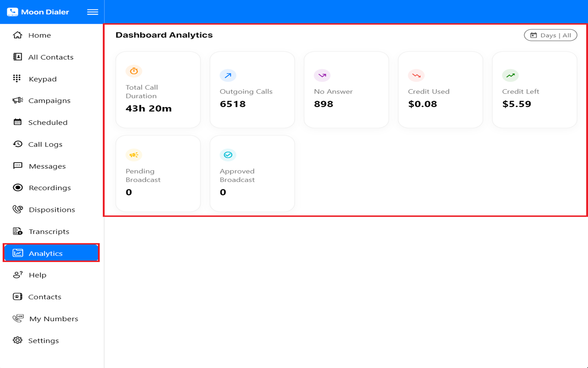View Transcripts from the sidebar
Image resolution: width=588 pixels, height=368 pixels.
[x=49, y=231]
